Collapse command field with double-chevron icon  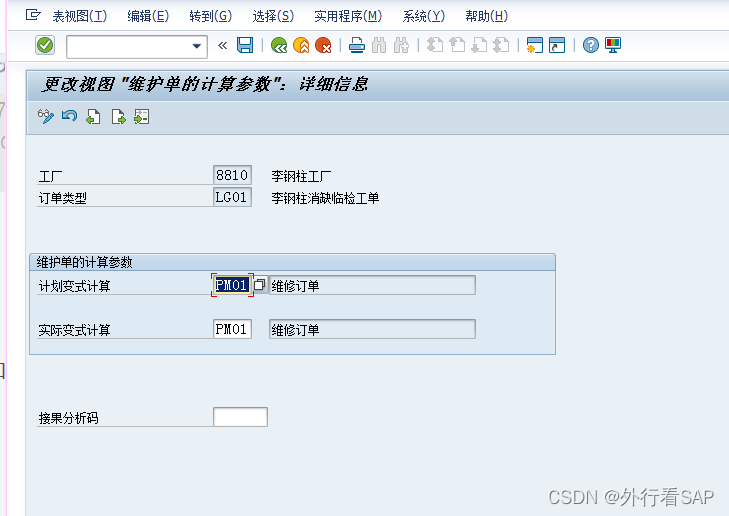(223, 46)
